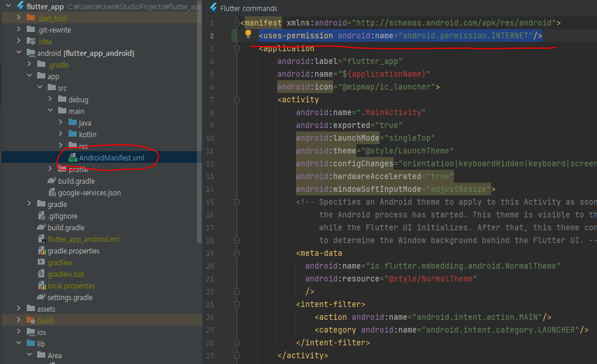The image size is (597, 364).
Task: Click "@mipmap/ic_launcher" icon value
Action: tap(386, 87)
